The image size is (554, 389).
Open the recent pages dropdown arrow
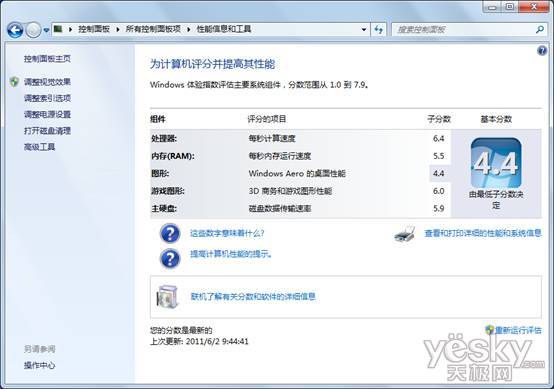pyautogui.click(x=46, y=30)
